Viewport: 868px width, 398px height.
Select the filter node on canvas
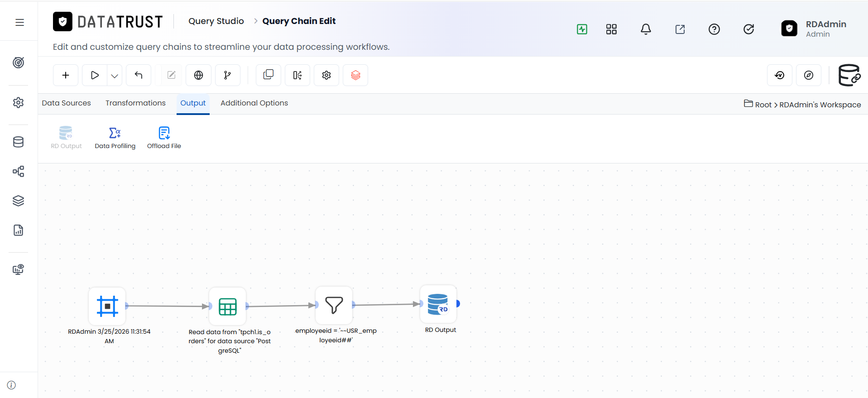tap(334, 305)
